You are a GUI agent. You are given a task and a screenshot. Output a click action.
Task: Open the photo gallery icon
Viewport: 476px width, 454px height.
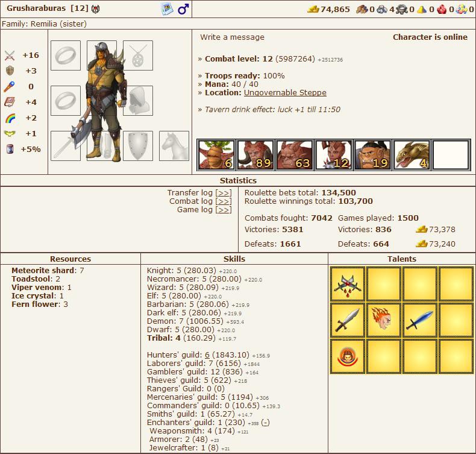point(167,9)
